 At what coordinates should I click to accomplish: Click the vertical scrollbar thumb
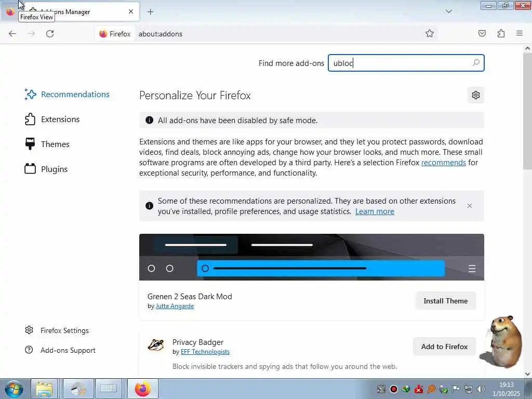527,110
